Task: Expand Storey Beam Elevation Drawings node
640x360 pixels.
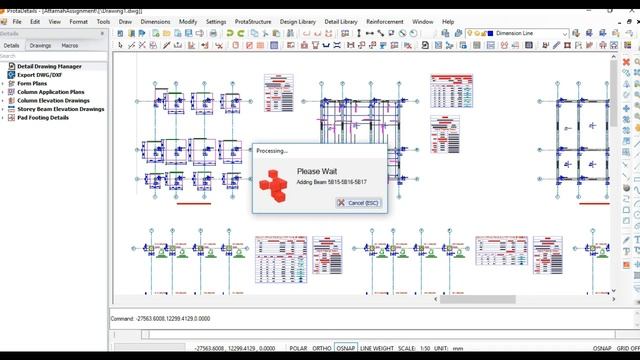Action: point(3,109)
